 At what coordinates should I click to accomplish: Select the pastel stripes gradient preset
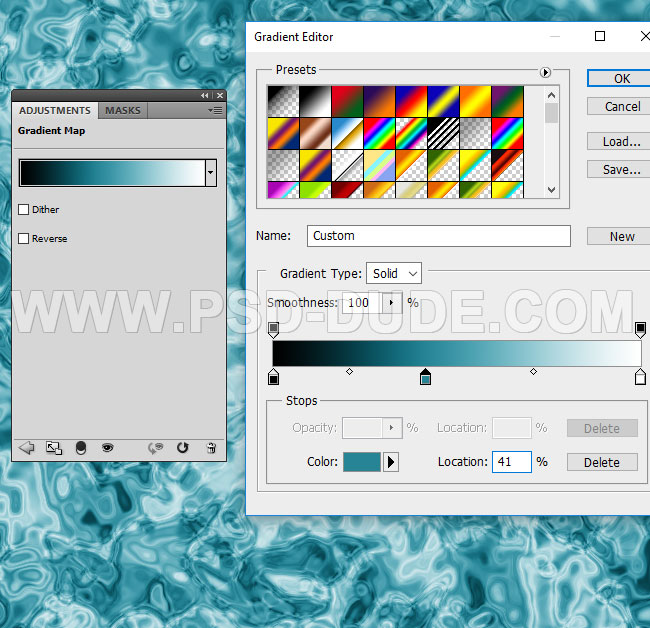[x=379, y=165]
